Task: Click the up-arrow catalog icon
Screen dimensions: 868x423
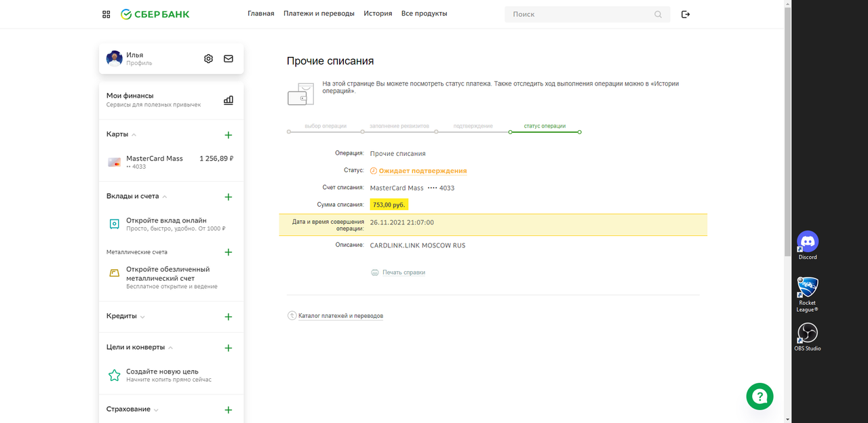Action: tap(292, 316)
